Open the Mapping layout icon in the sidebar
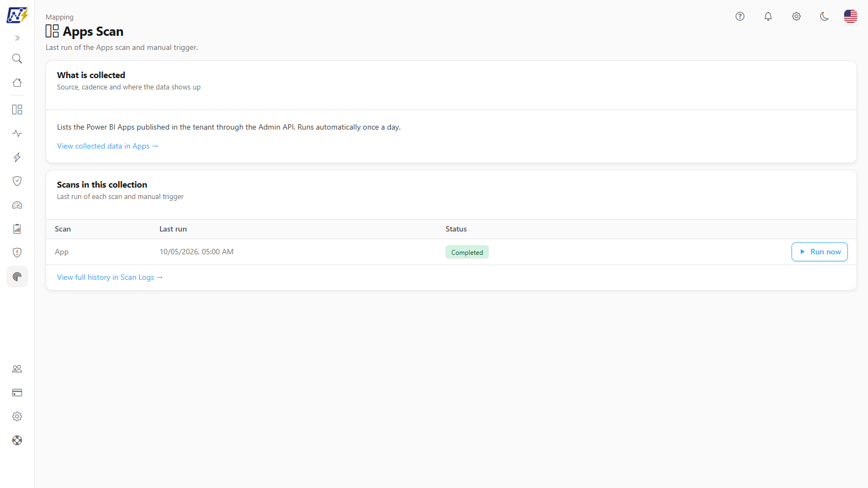 (x=17, y=110)
